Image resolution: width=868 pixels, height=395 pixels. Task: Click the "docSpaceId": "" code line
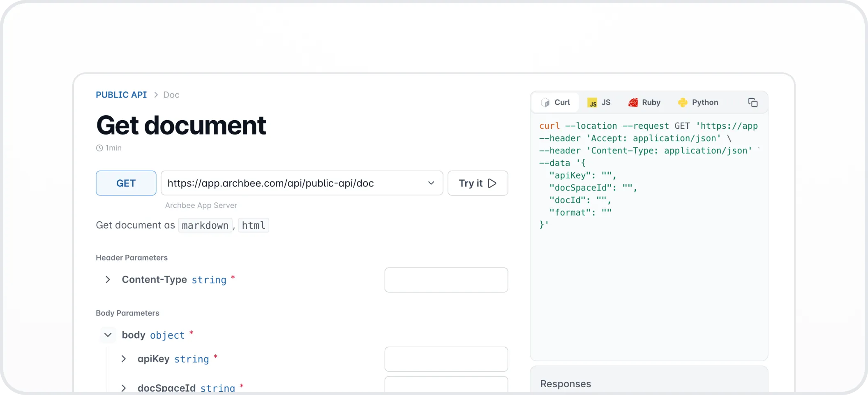point(593,188)
